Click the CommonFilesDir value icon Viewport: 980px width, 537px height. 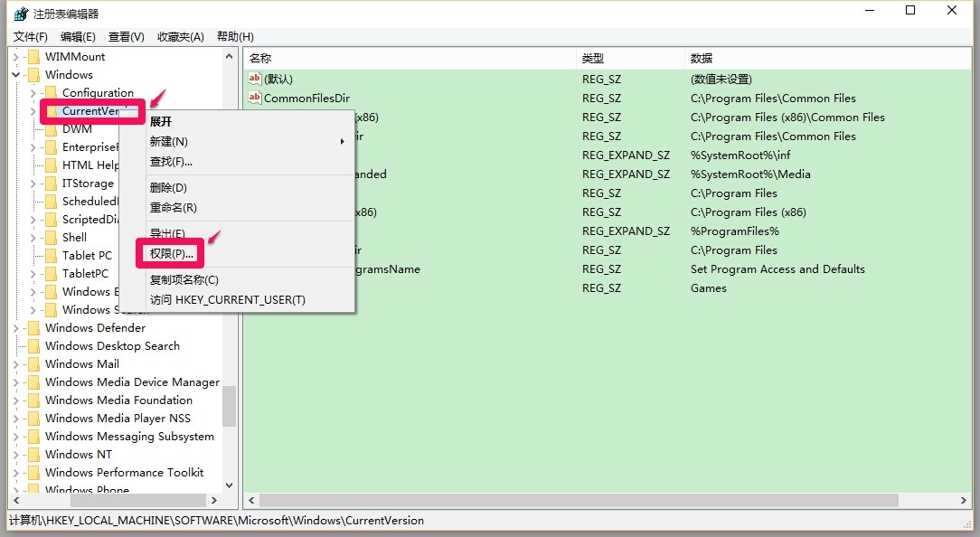coord(255,98)
